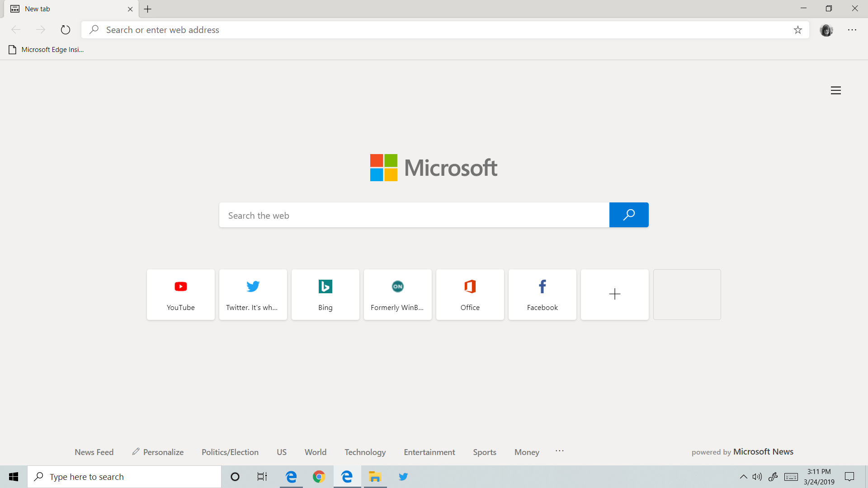Click the News Feed section link
Viewport: 868px width, 488px height.
94,452
